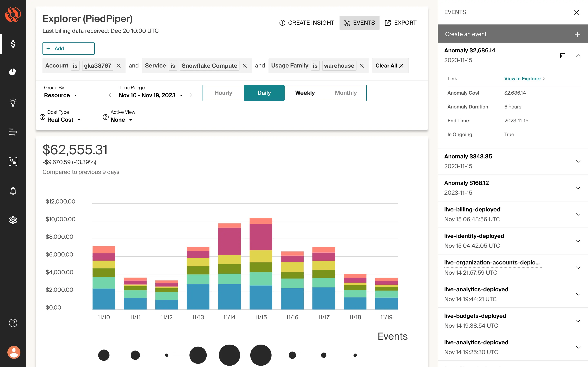The height and width of the screenshot is (367, 588).
Task: Click the recommendations lightbulb icon
Action: click(x=13, y=103)
